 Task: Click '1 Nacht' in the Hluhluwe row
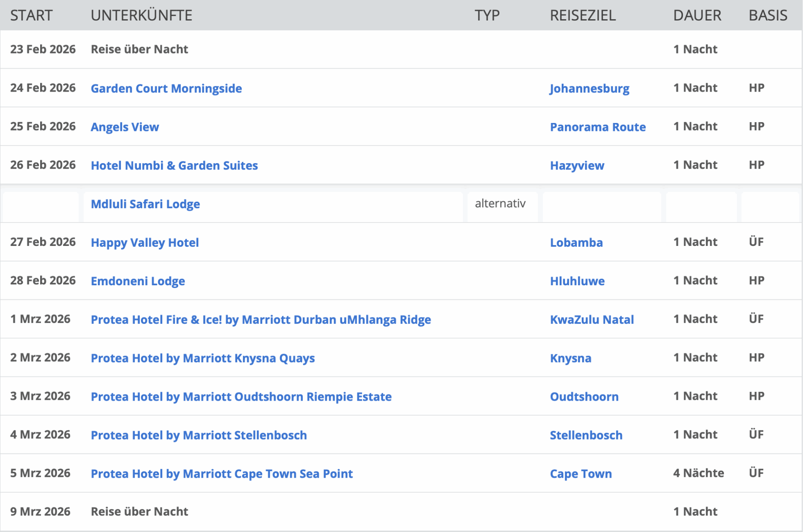(x=695, y=280)
